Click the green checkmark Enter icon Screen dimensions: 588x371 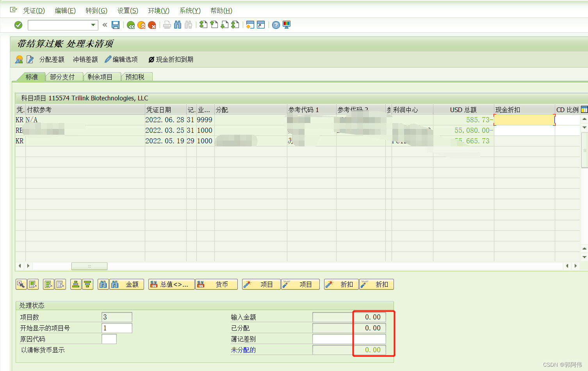pyautogui.click(x=18, y=25)
